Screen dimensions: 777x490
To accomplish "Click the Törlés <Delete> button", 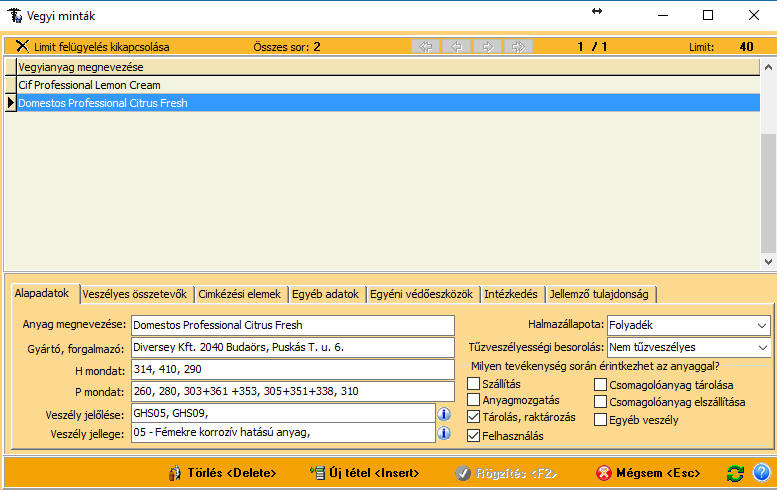I will point(222,473).
